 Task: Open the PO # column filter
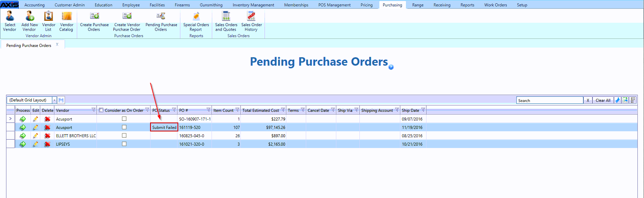pos(209,110)
